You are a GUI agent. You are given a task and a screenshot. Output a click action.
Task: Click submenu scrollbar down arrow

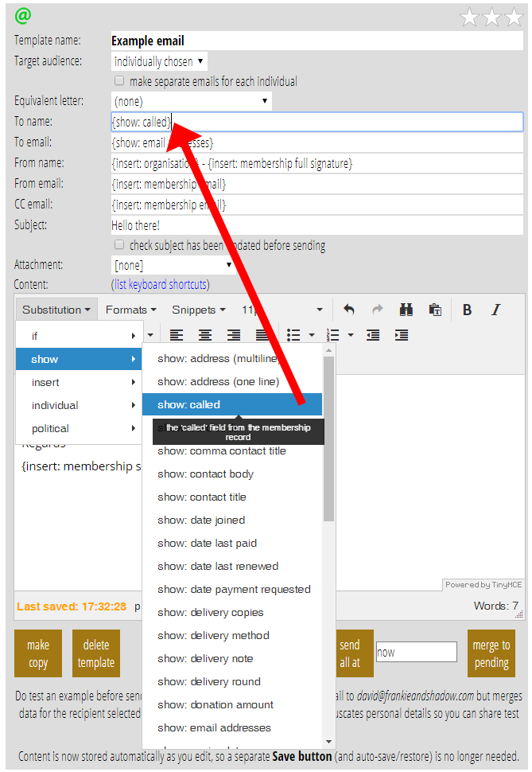click(x=328, y=742)
